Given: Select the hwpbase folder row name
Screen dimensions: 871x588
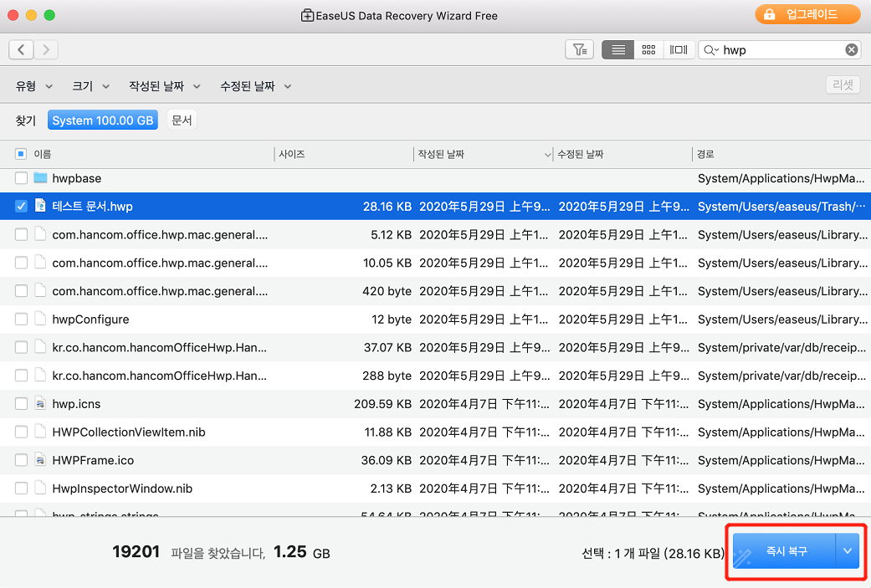Looking at the screenshot, I should pyautogui.click(x=77, y=177).
